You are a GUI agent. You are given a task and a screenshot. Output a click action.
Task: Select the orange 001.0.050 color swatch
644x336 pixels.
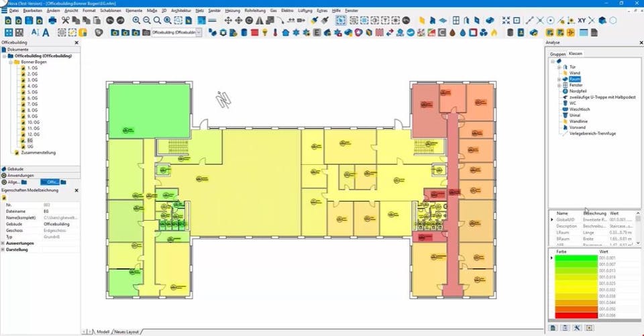pyautogui.click(x=576, y=309)
